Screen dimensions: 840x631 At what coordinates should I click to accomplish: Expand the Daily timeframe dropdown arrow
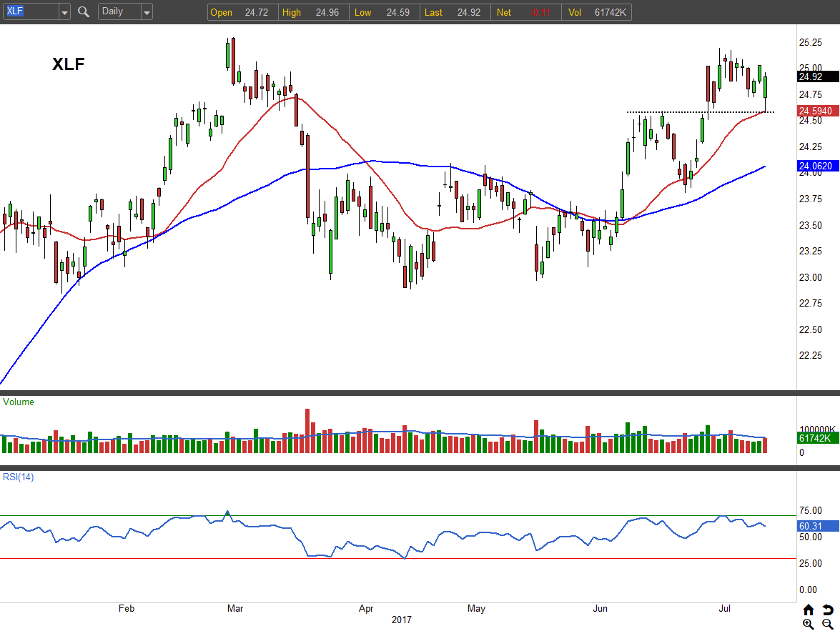coord(147,12)
